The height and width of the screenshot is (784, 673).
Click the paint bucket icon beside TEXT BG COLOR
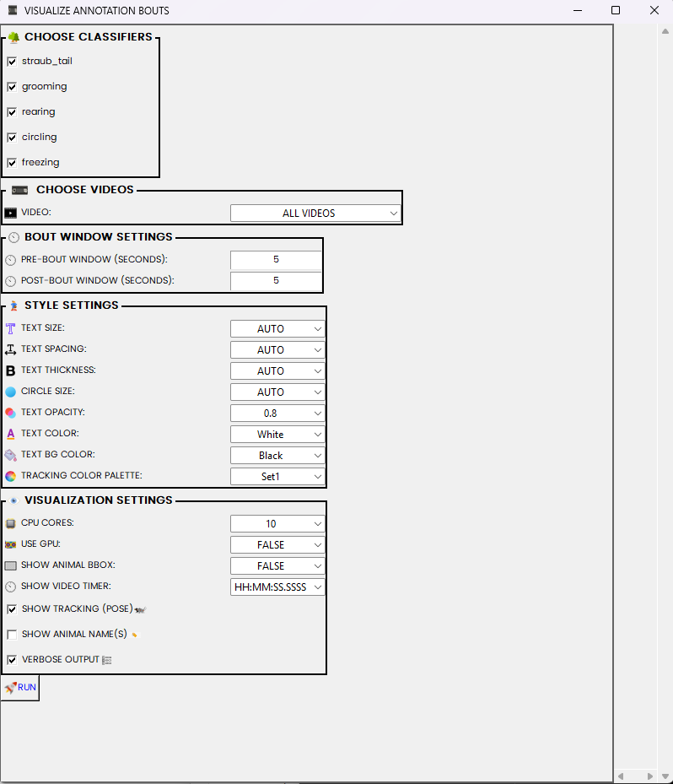point(10,455)
